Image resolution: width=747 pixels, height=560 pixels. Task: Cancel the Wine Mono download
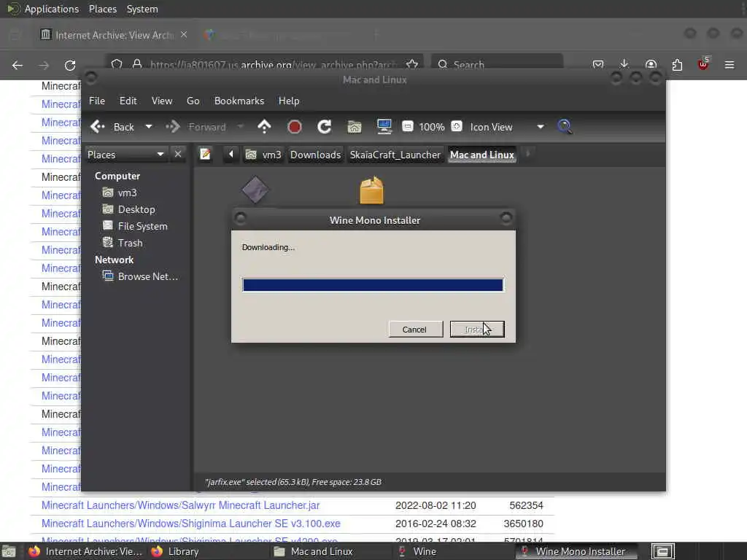coord(415,329)
